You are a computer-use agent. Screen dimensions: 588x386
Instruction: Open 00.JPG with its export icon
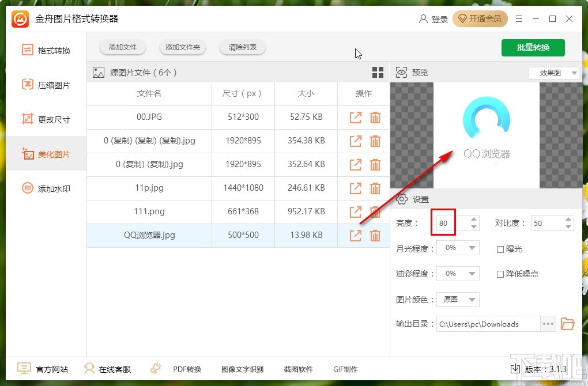355,117
